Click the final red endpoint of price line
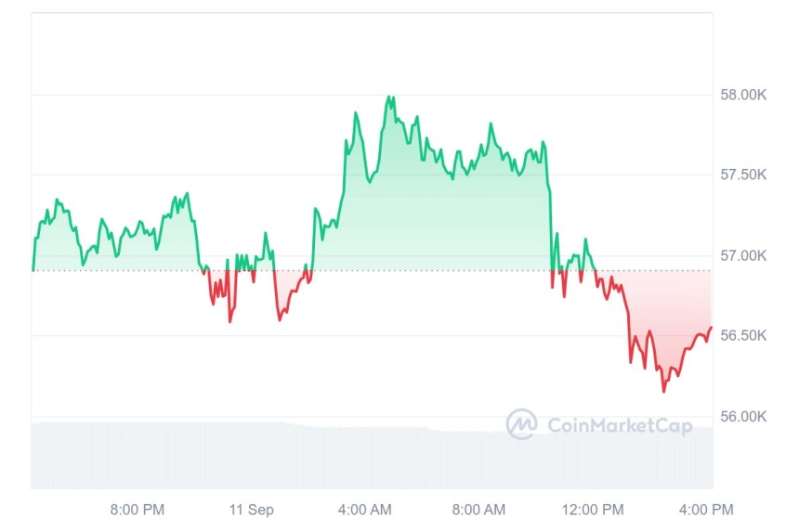Image resolution: width=799 pixels, height=532 pixels. coord(711,328)
